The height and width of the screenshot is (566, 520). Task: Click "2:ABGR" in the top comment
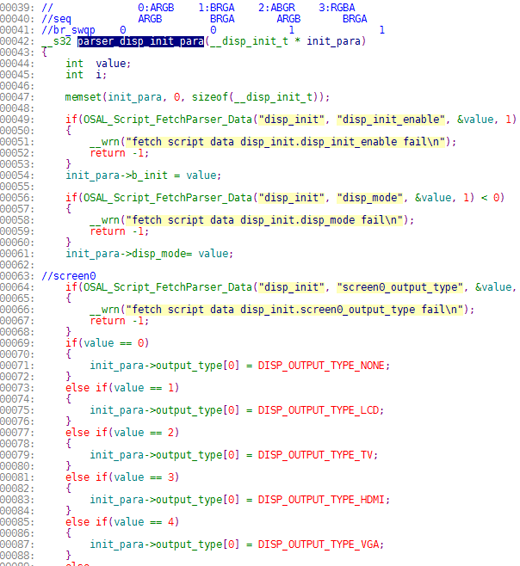click(277, 8)
